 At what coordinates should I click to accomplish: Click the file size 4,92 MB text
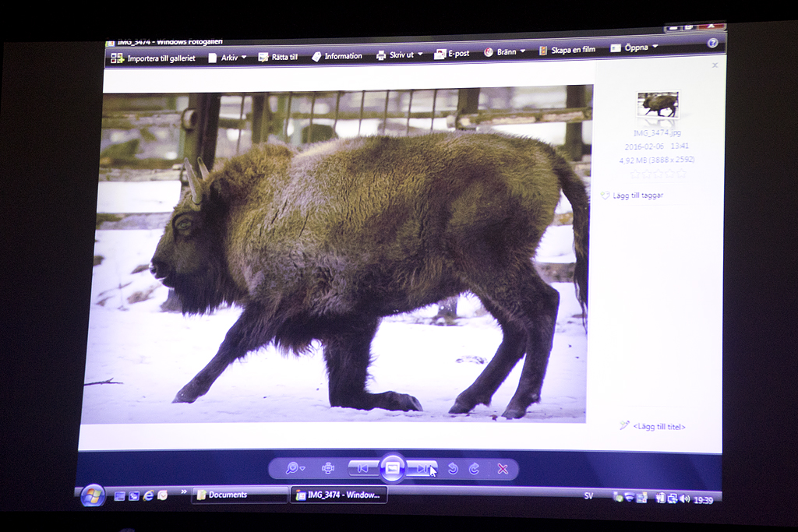[x=633, y=160]
